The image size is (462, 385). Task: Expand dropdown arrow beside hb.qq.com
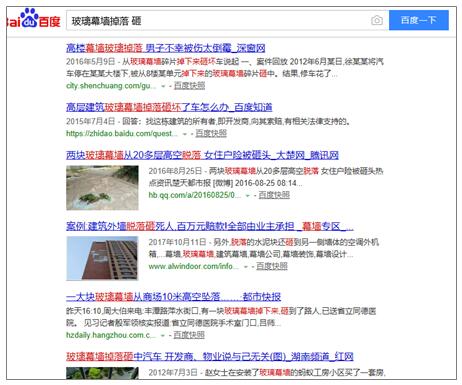tap(248, 196)
